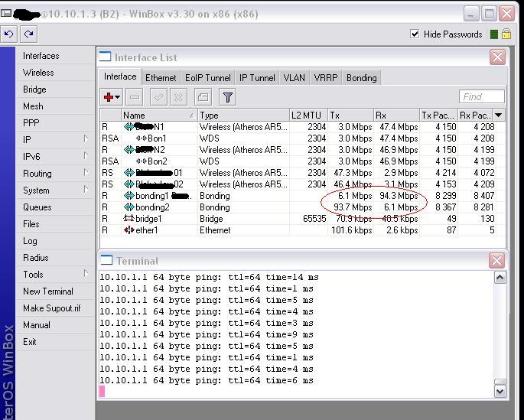Click the Filter funnel button
Image resolution: width=524 pixels, height=420 pixels.
point(228,97)
